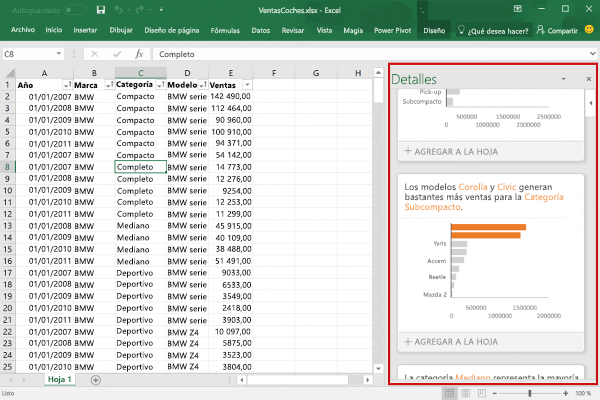Click vertical scrollbar down arrow of sheet
Image resolution: width=600 pixels, height=400 pixels.
pyautogui.click(x=378, y=369)
